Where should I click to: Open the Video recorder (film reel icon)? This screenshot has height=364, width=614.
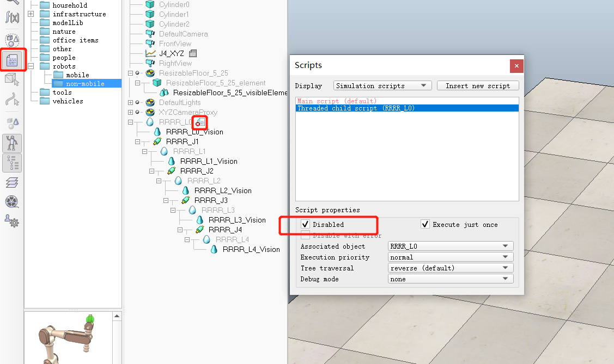point(13,201)
